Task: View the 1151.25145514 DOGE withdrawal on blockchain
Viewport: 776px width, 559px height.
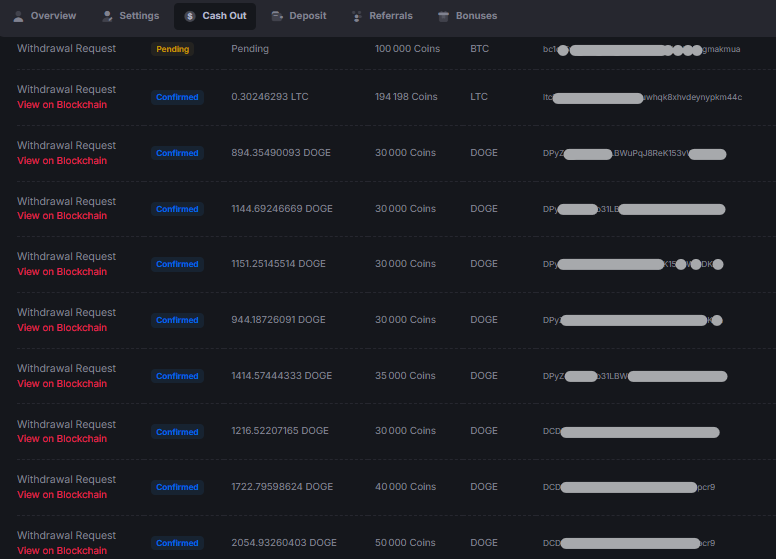Action: [x=62, y=272]
